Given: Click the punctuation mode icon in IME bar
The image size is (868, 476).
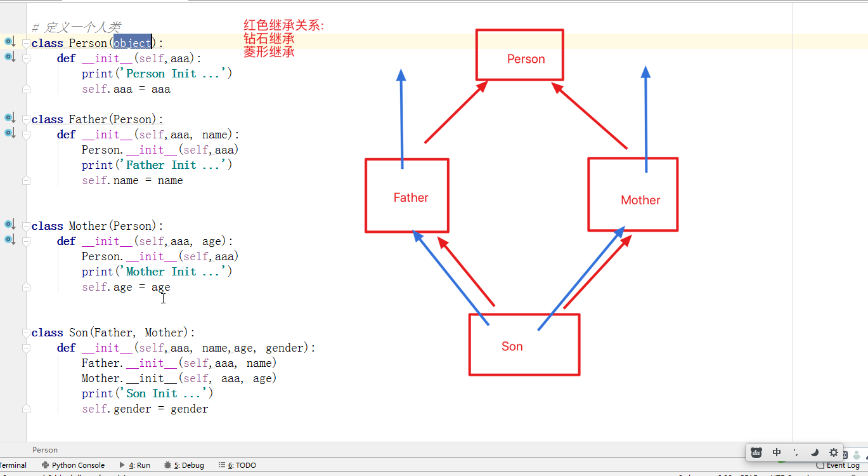Looking at the screenshot, I should [x=796, y=453].
